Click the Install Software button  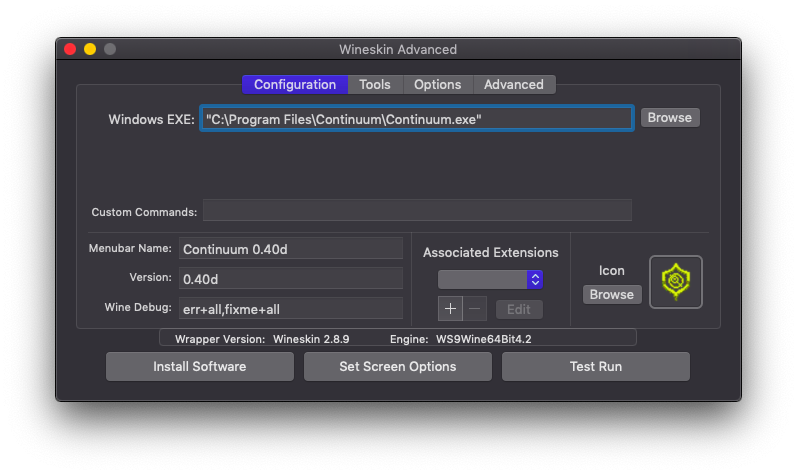click(x=199, y=366)
